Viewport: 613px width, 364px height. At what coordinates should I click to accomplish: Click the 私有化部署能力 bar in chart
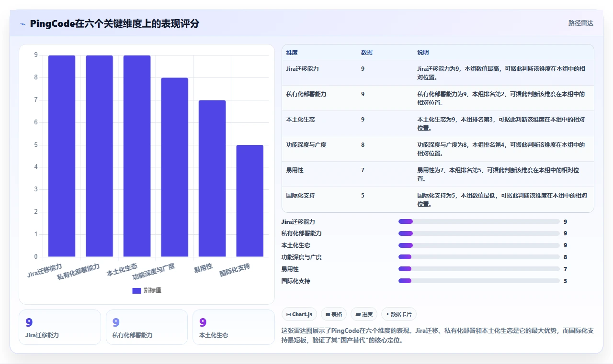[x=99, y=156]
